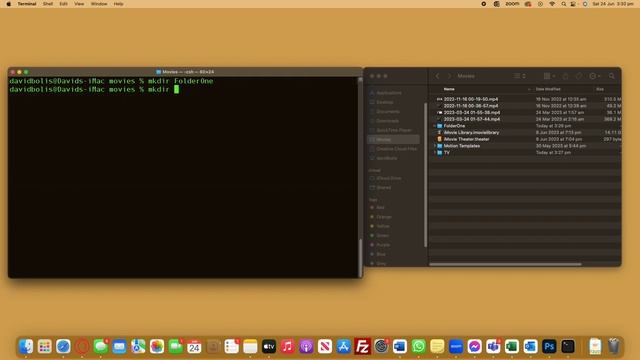
Task: Open the Apple menu
Action: coord(8,4)
